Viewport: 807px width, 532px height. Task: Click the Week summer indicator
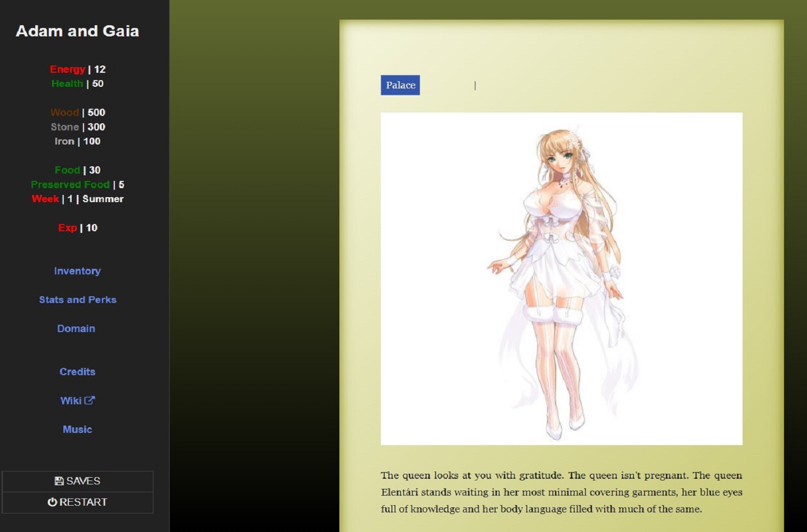[77, 199]
